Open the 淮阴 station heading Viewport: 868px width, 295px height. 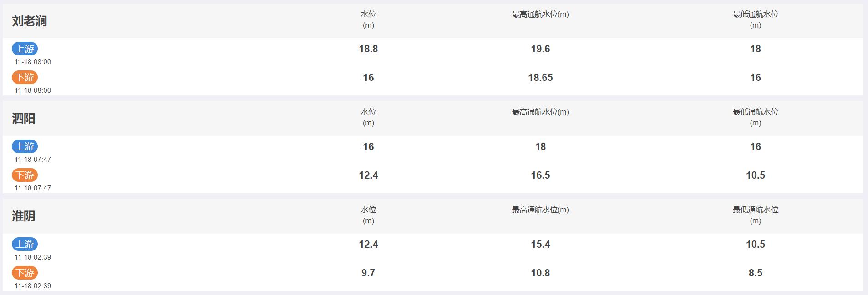[x=24, y=216]
